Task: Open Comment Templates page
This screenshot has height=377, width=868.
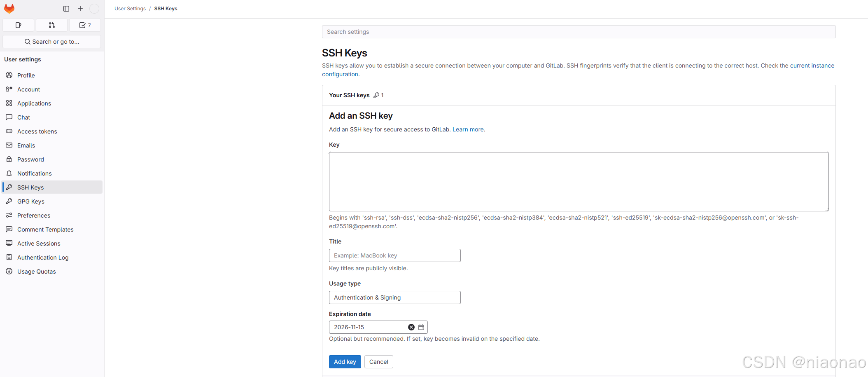Action: click(52, 229)
